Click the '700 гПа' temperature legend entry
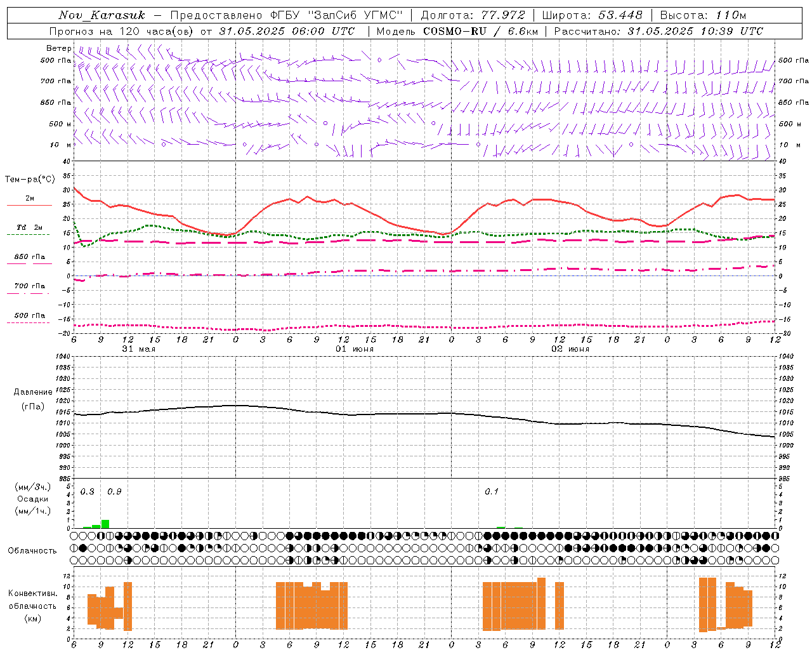 pyautogui.click(x=30, y=286)
